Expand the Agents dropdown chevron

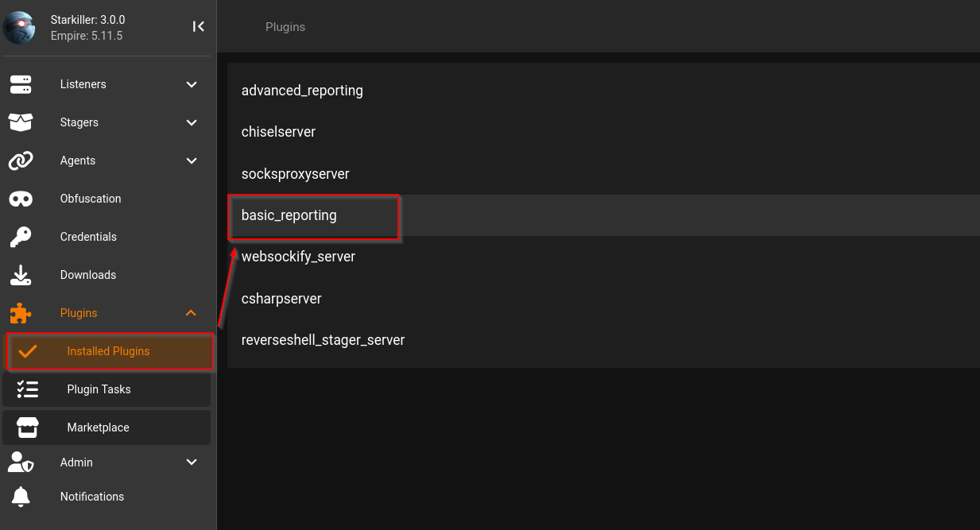coord(192,161)
